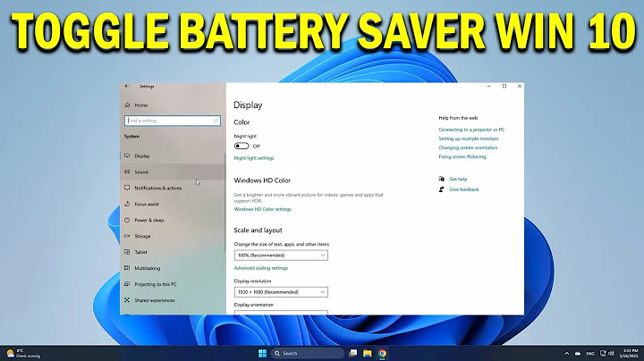This screenshot has width=644, height=361.
Task: Click the ENG language indicator
Action: point(590,353)
